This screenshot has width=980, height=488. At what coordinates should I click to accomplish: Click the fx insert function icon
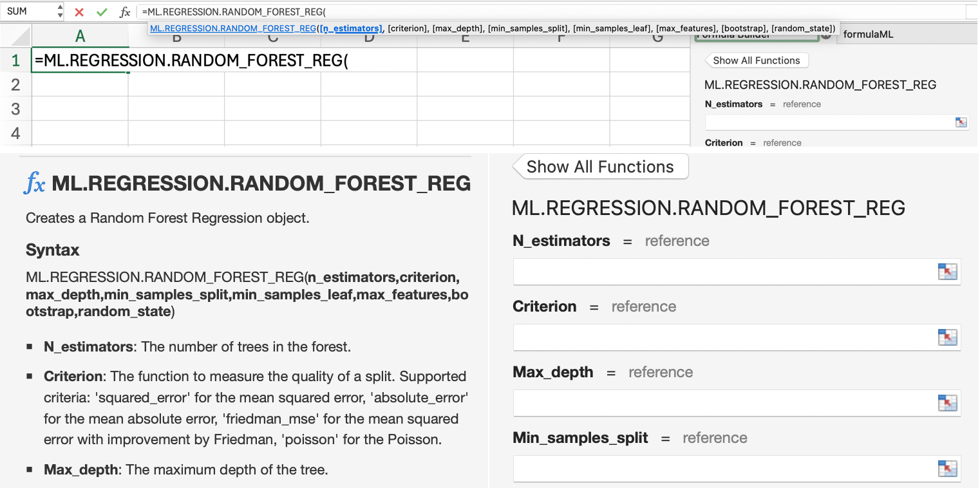[x=125, y=12]
